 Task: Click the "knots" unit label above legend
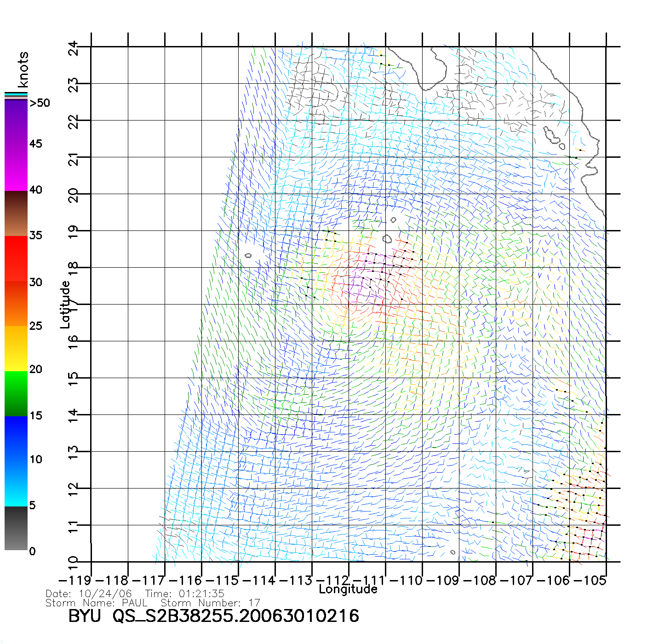(x=23, y=69)
